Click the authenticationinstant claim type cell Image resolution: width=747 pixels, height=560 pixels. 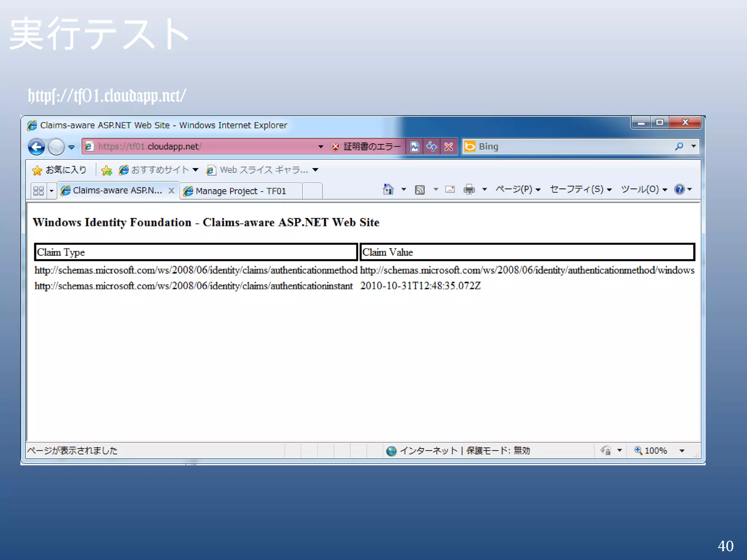tap(194, 286)
